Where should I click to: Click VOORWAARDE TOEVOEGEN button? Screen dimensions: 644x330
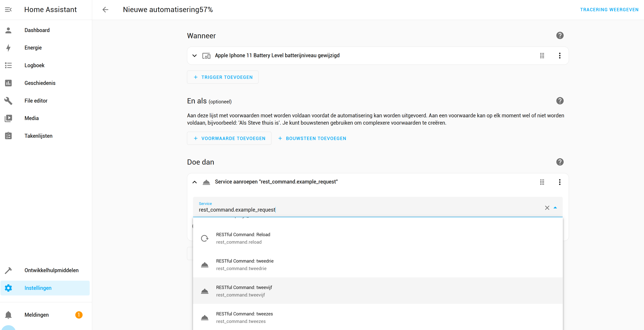[229, 138]
